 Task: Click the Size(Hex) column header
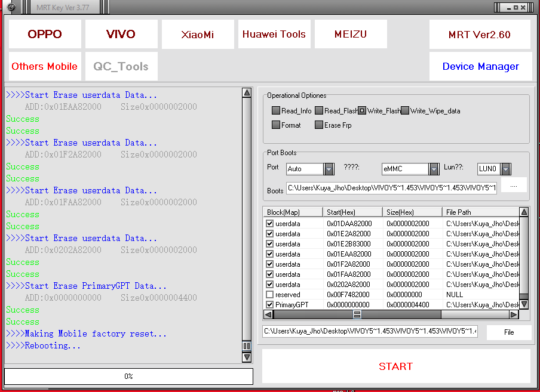click(x=412, y=212)
